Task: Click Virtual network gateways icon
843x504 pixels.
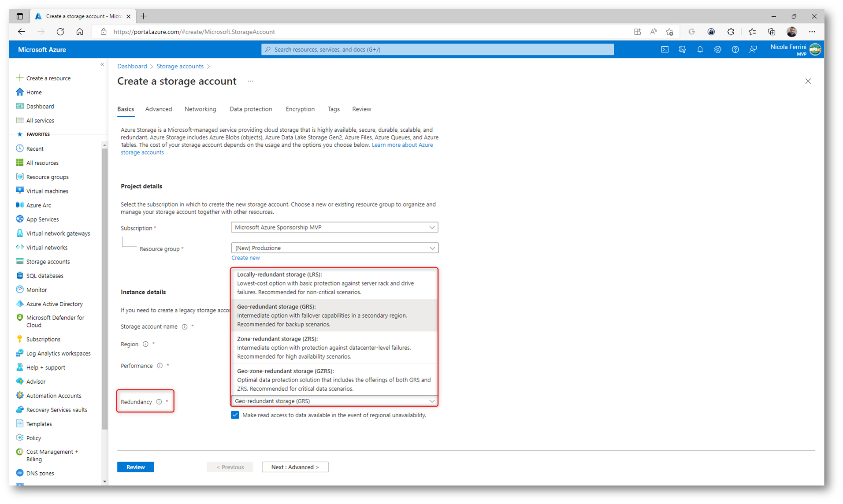Action: pos(19,233)
